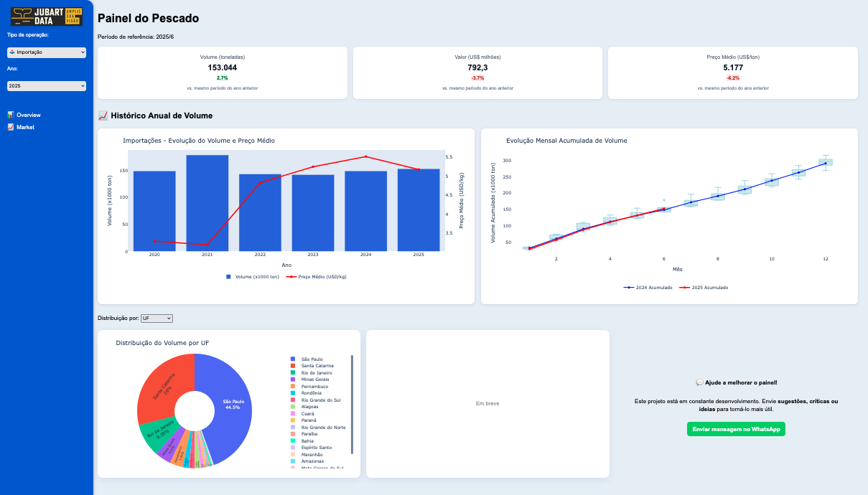Click the Santa Catarina legend color square
Image resolution: width=868 pixels, height=495 pixels.
(x=293, y=366)
